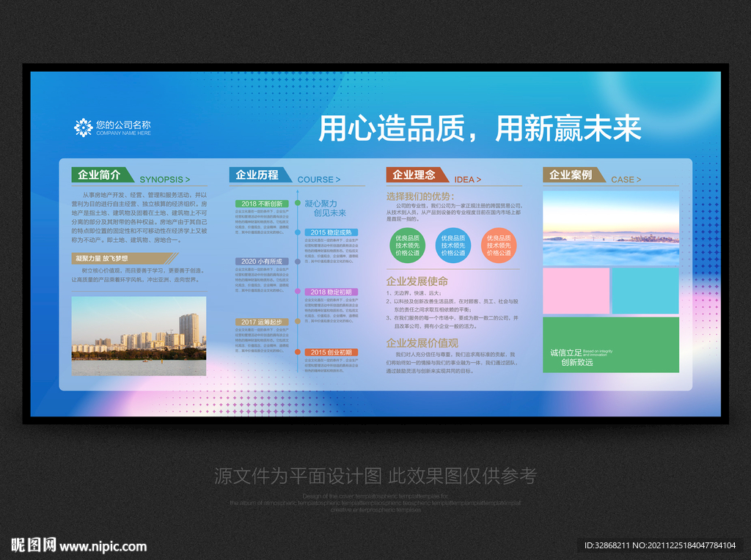The height and width of the screenshot is (560, 751).
Task: Click the heading 企业发展价值观
Action: [x=422, y=343]
